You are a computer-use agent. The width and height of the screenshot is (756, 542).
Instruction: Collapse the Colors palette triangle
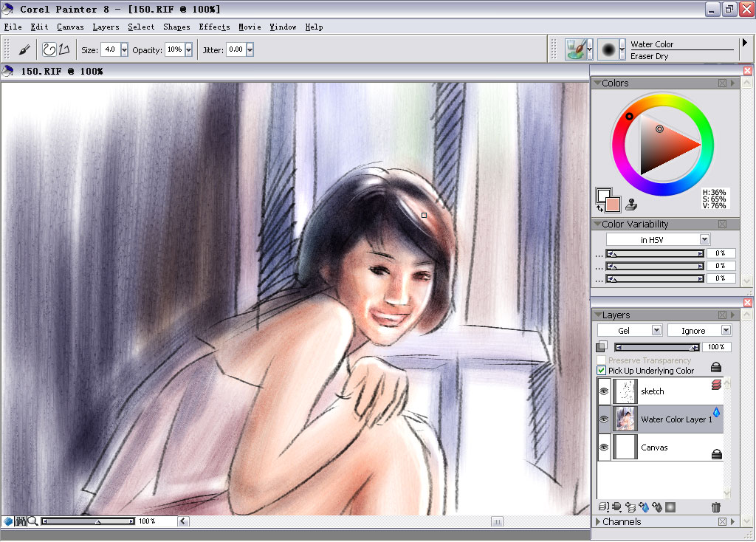[597, 83]
